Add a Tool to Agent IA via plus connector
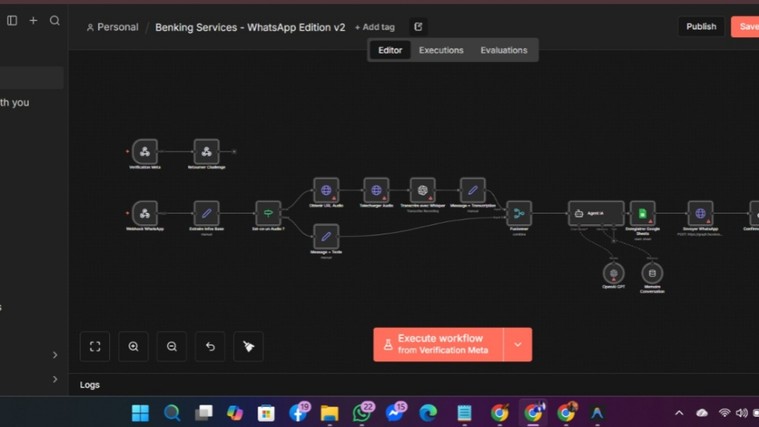 point(614,241)
